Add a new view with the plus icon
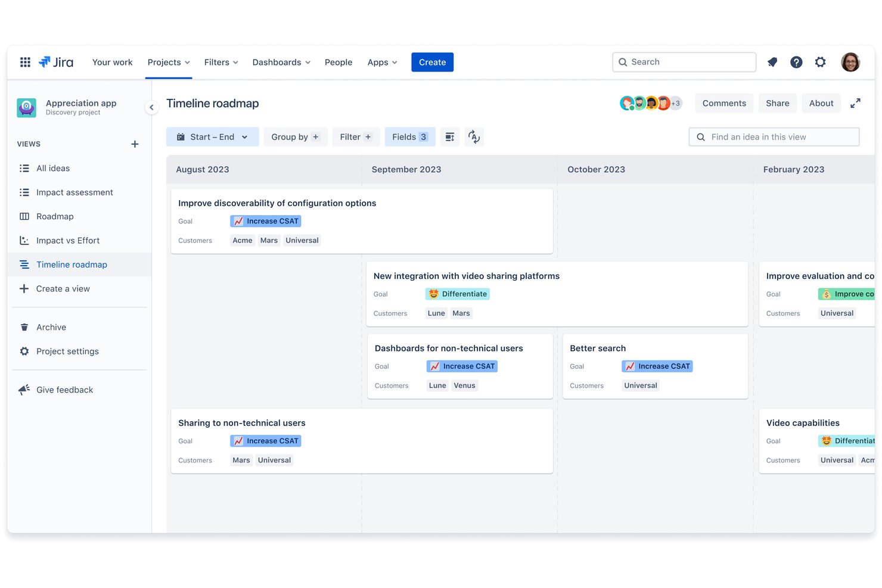882x588 pixels. pyautogui.click(x=135, y=144)
